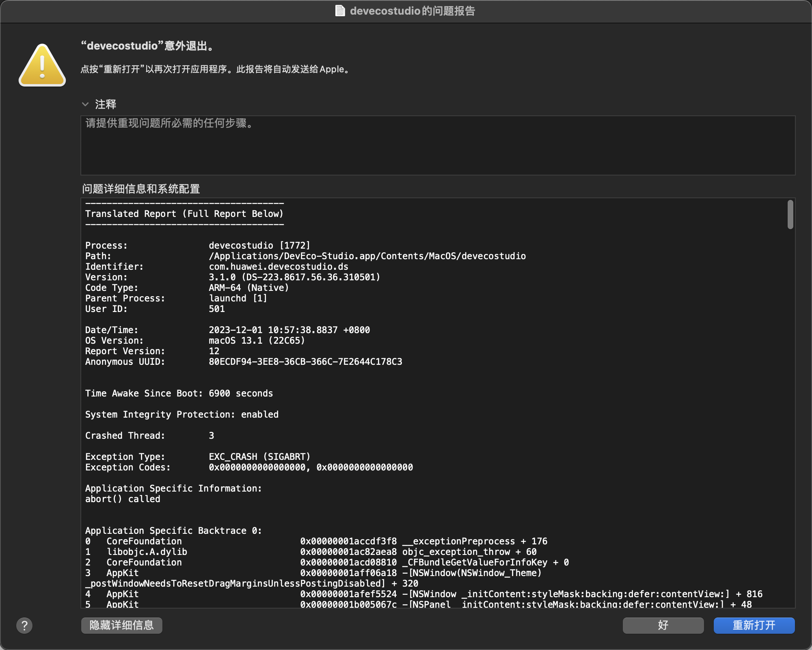Click the code type 'ARM-64 (Native)'
Viewport: 812px width, 650px height.
(x=249, y=288)
